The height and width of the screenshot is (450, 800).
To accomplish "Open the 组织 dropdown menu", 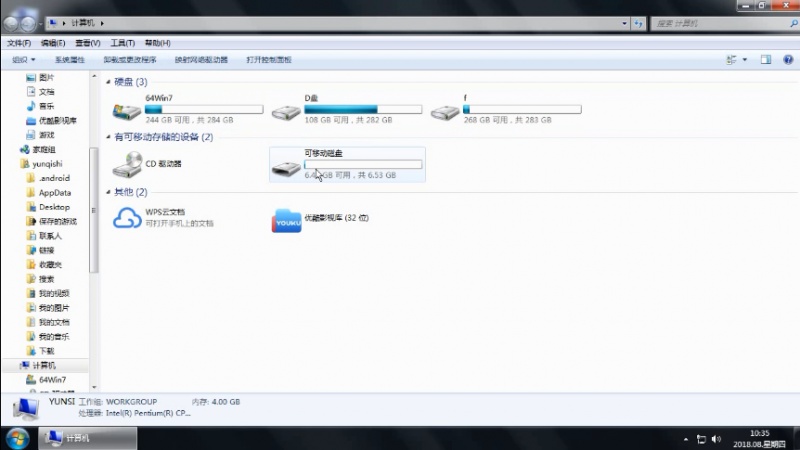I will 23,60.
